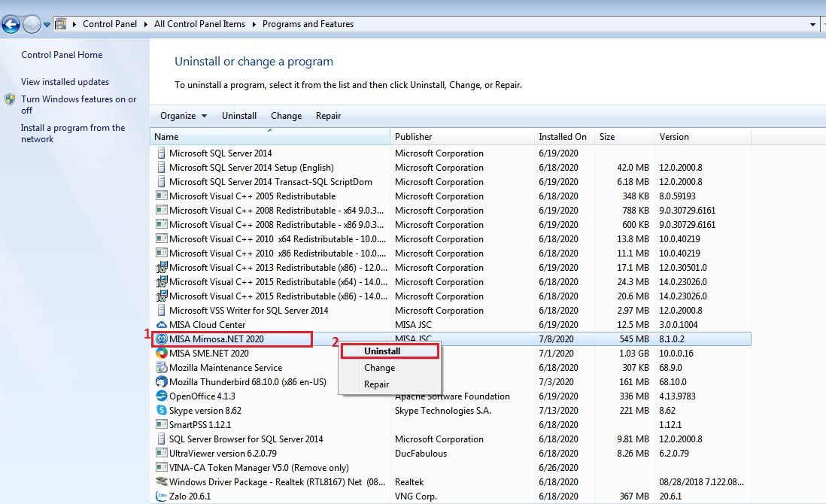
Task: Click Windows Driver Package Realtek icon
Action: [x=161, y=481]
